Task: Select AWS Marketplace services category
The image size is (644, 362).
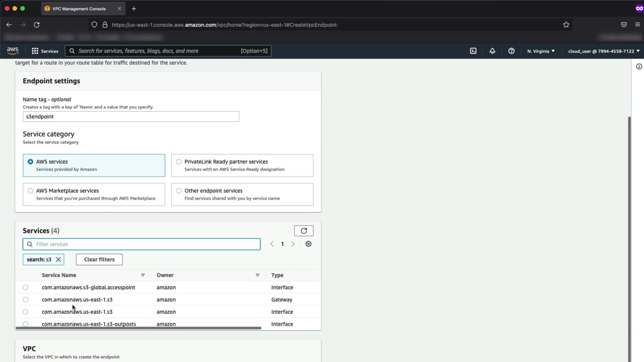Action: (x=31, y=191)
